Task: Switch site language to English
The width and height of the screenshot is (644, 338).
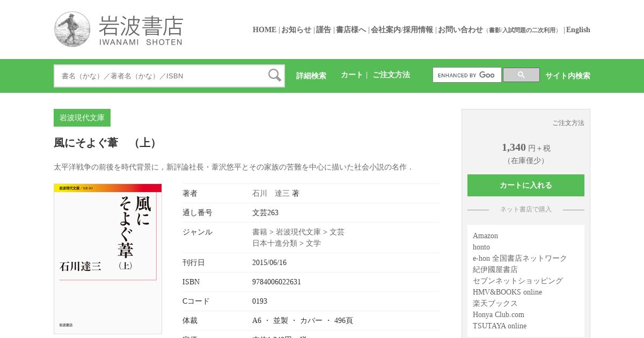Action: point(578,30)
